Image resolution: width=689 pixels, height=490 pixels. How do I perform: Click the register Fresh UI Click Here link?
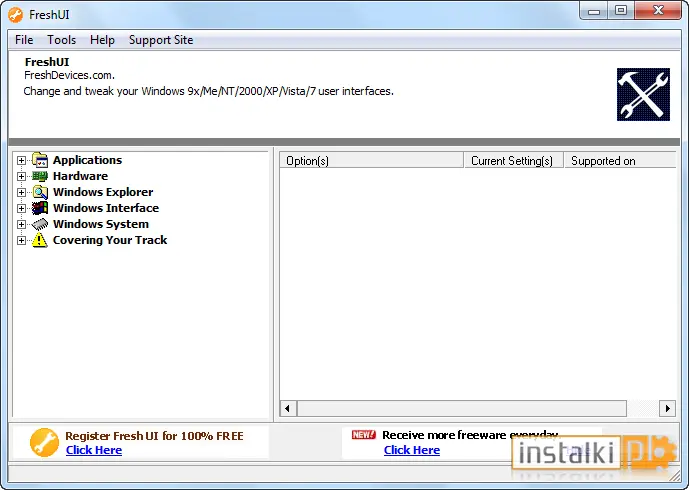click(x=94, y=450)
